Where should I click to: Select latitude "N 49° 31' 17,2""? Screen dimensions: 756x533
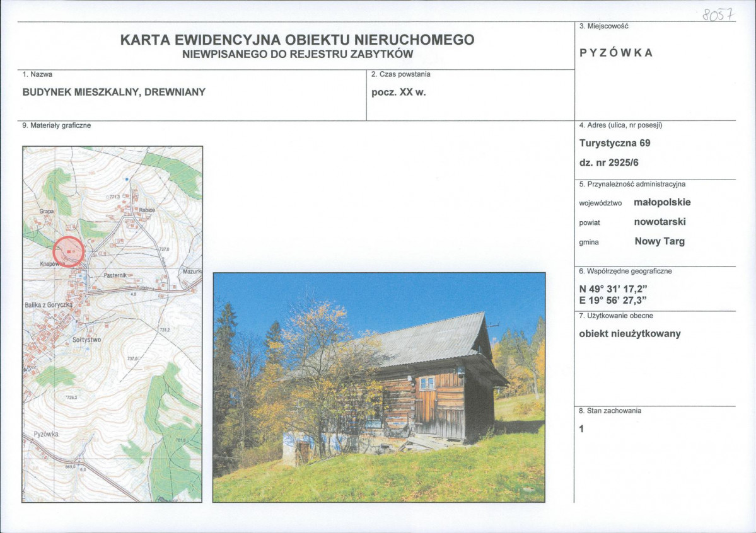click(613, 289)
